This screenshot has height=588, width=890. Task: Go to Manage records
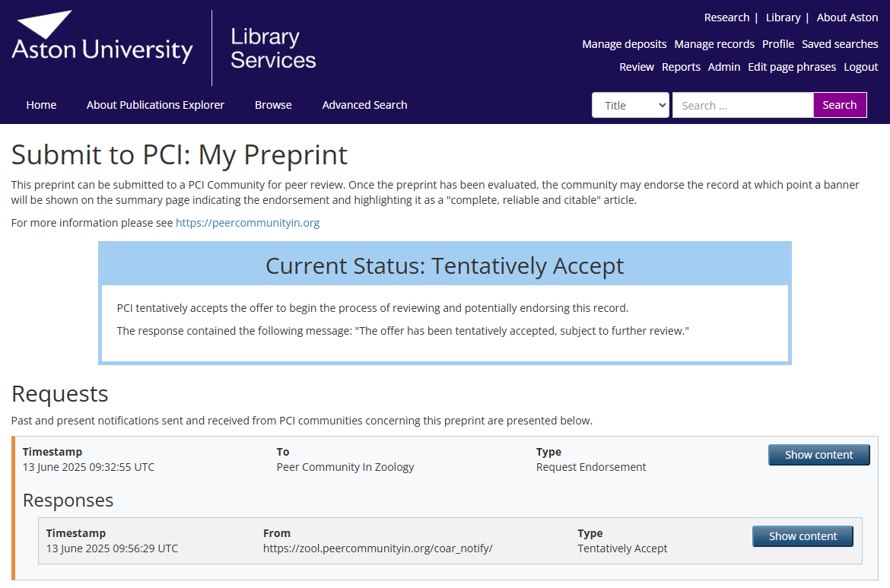pos(714,44)
